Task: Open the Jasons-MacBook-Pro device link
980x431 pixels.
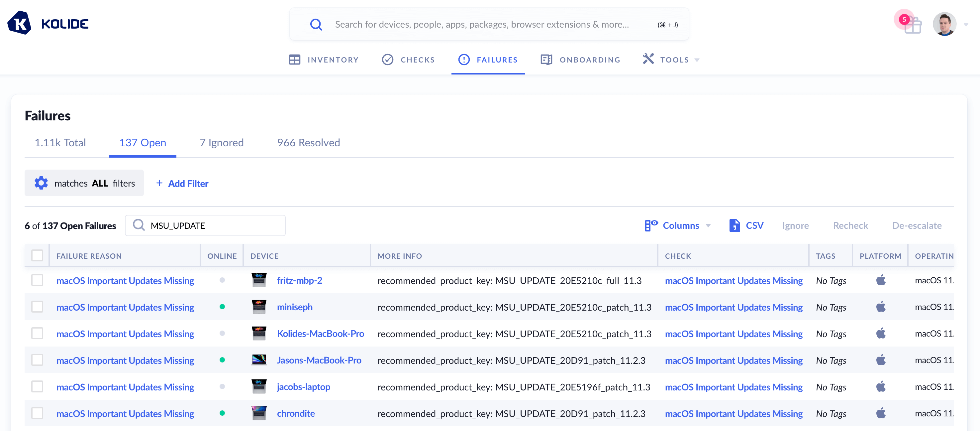Action: click(319, 360)
